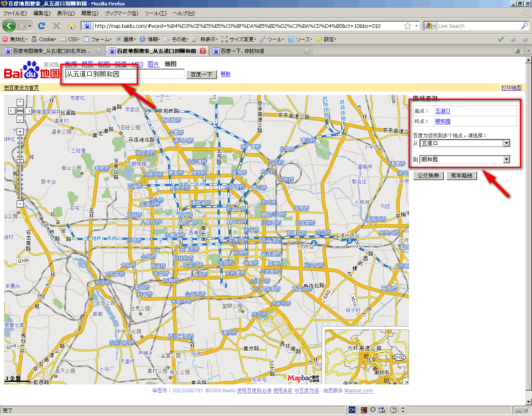Switch to the 从五道口到北京动 tab
Viewport: 532px width, 416px height.
point(53,51)
